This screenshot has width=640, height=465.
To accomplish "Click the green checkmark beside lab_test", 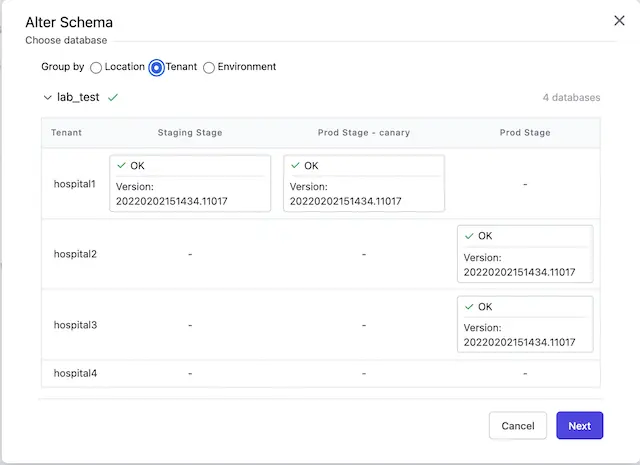I will pyautogui.click(x=113, y=98).
